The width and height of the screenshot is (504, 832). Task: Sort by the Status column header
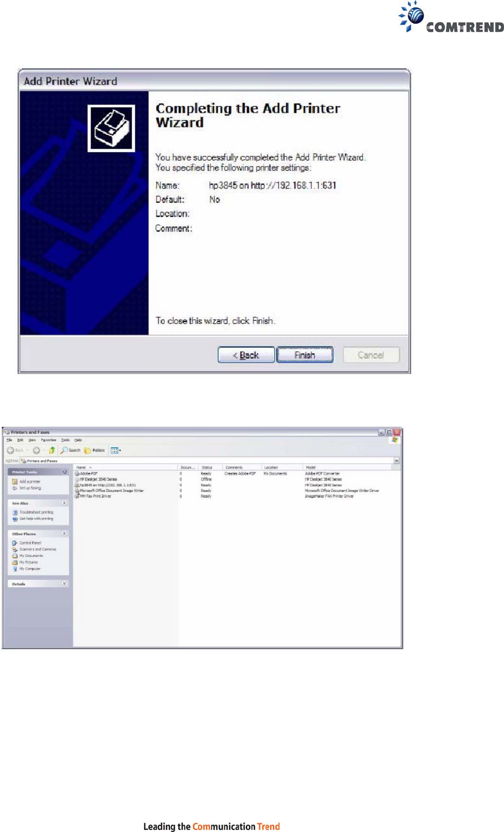pos(211,467)
